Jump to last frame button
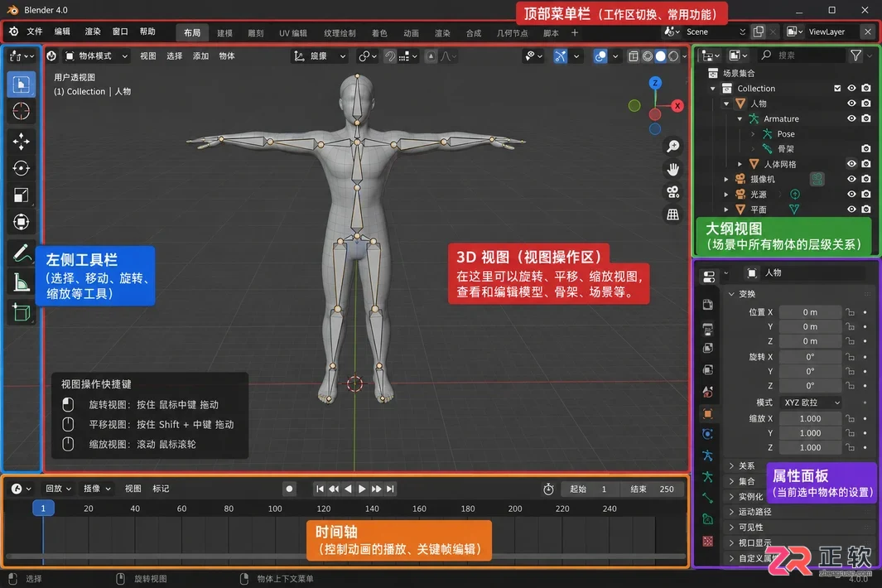 point(390,489)
